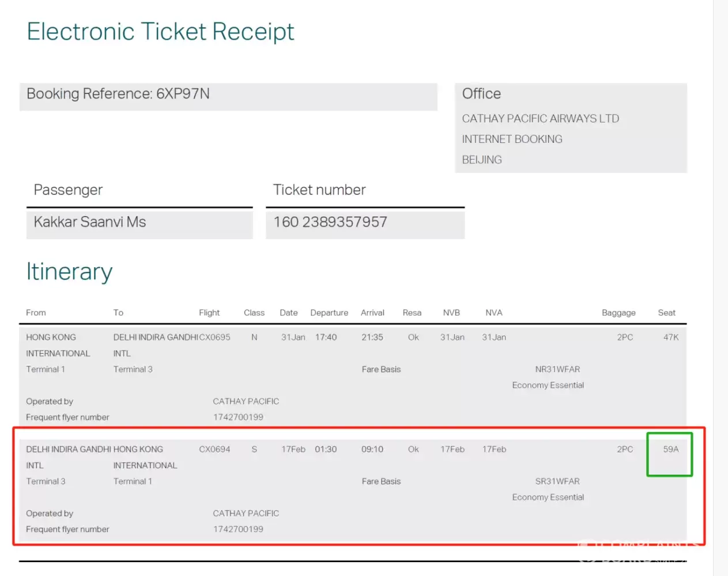
Task: Click arrival time 09:10
Action: (372, 449)
